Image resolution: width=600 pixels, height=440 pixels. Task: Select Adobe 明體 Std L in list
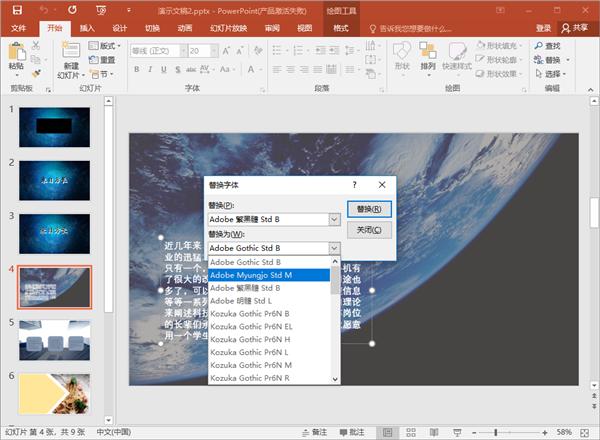pos(269,301)
